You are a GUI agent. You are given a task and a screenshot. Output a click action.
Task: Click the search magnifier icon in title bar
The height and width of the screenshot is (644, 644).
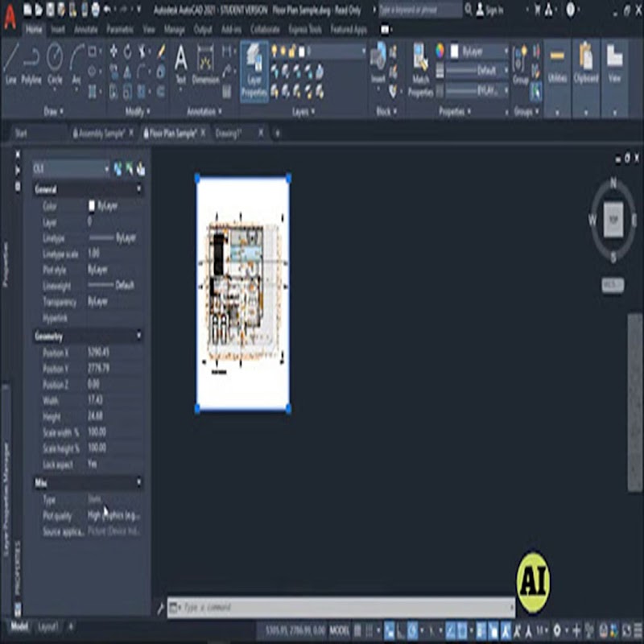(x=469, y=9)
